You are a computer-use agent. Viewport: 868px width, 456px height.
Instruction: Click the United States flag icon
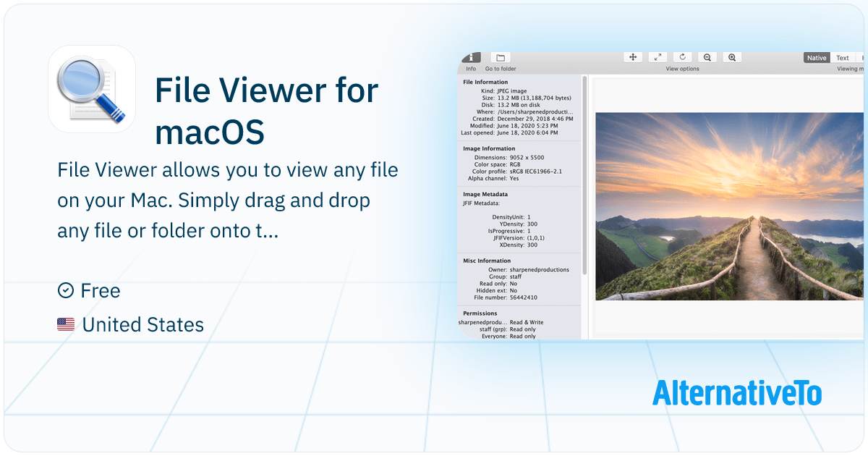66,325
